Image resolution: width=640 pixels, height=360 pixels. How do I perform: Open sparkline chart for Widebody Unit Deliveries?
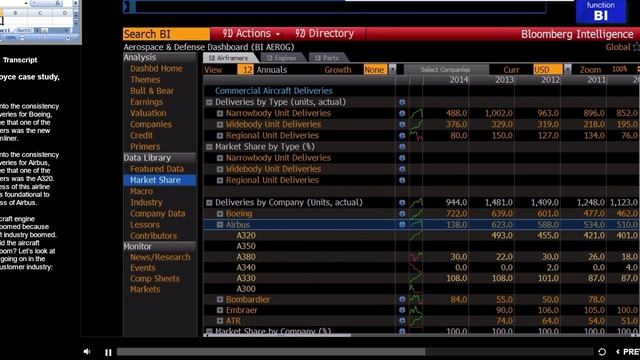pyautogui.click(x=416, y=124)
